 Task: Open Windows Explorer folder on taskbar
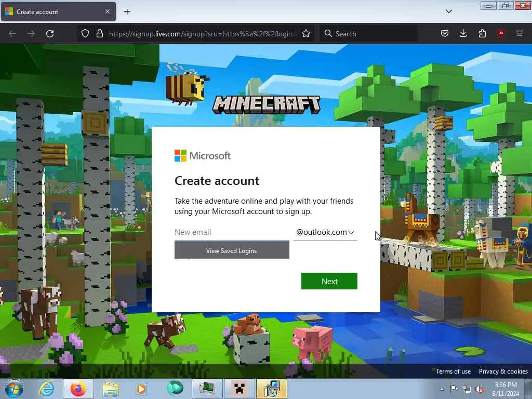click(111, 389)
